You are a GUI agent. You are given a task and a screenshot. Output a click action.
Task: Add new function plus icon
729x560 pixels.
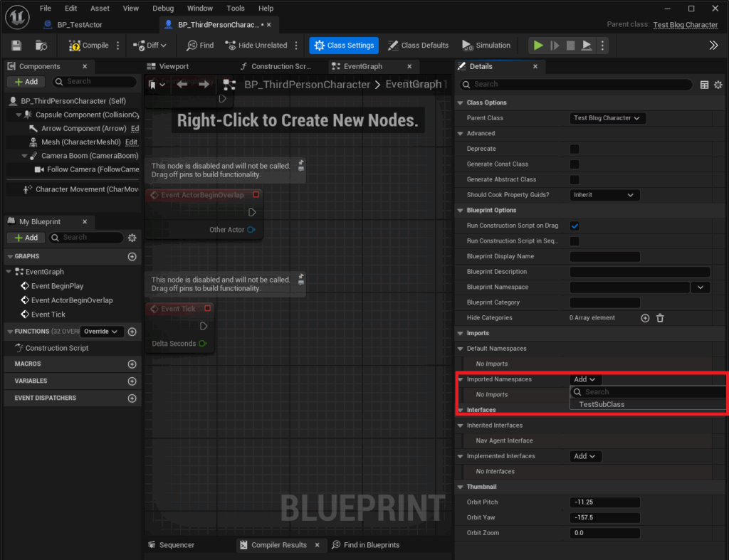click(x=132, y=332)
